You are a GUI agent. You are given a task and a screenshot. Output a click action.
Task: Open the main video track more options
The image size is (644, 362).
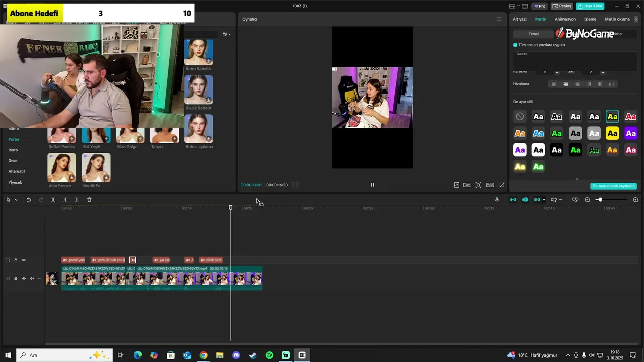(x=40, y=279)
